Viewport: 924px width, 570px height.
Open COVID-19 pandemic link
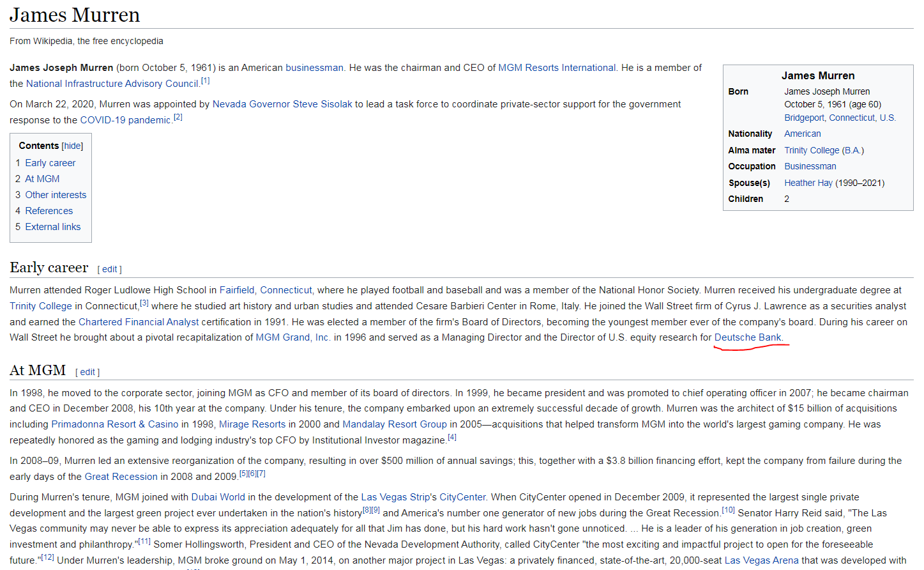point(125,120)
